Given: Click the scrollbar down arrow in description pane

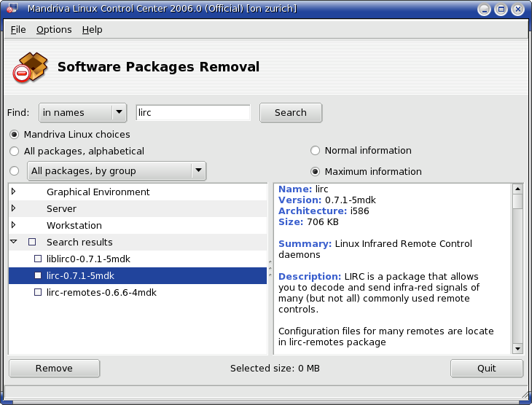Looking at the screenshot, I should (517, 348).
